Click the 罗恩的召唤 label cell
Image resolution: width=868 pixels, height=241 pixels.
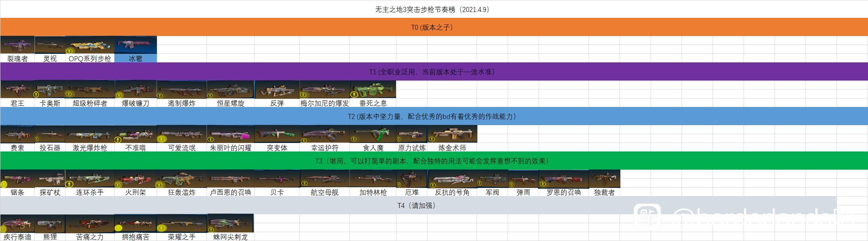coord(564,192)
